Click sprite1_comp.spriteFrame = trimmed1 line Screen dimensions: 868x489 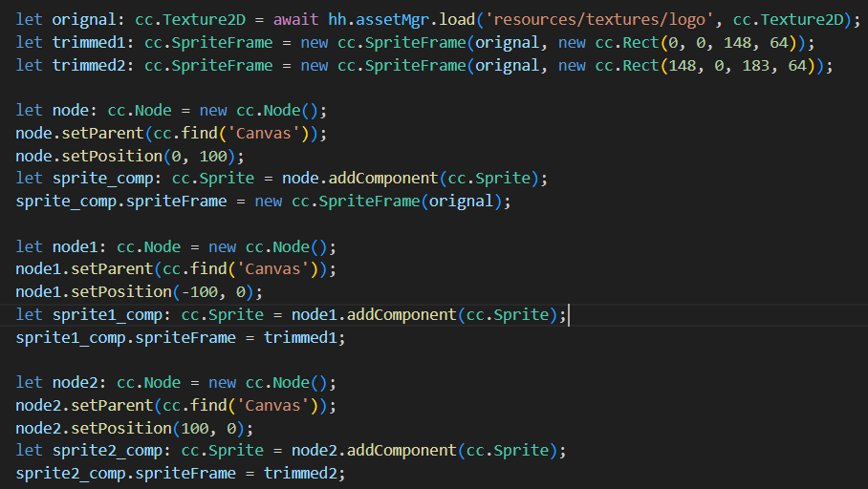[181, 337]
